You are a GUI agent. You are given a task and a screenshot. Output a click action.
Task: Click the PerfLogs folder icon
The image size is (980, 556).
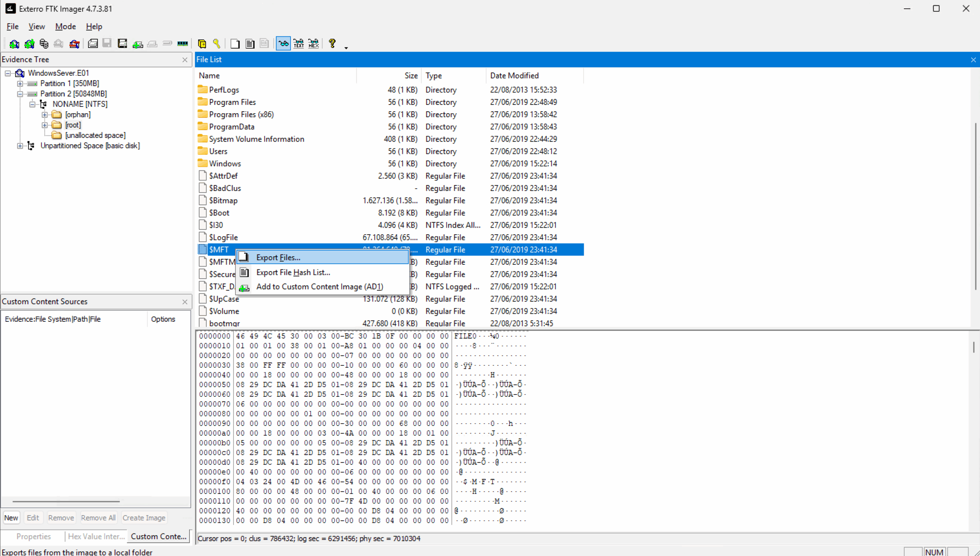203,90
